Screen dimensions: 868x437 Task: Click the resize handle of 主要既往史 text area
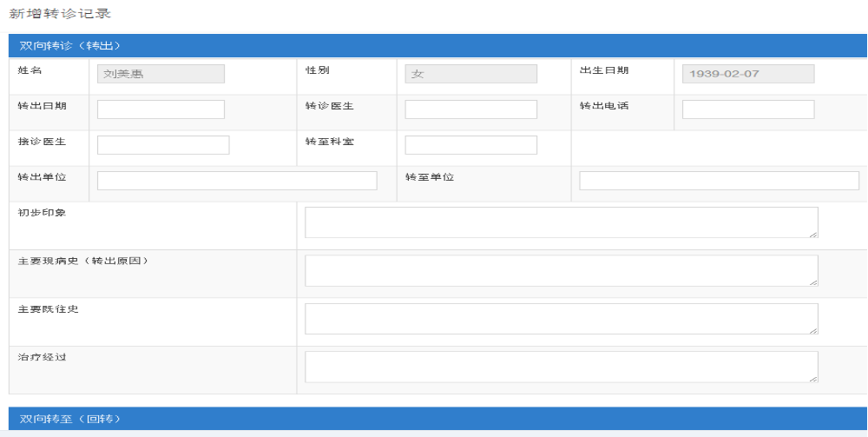(813, 330)
